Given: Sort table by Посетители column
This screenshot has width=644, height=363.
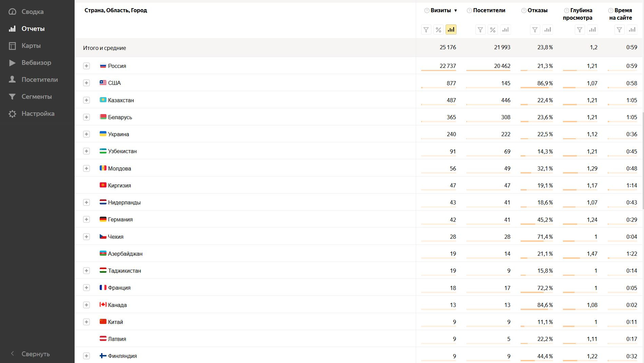Looking at the screenshot, I should pos(489,11).
